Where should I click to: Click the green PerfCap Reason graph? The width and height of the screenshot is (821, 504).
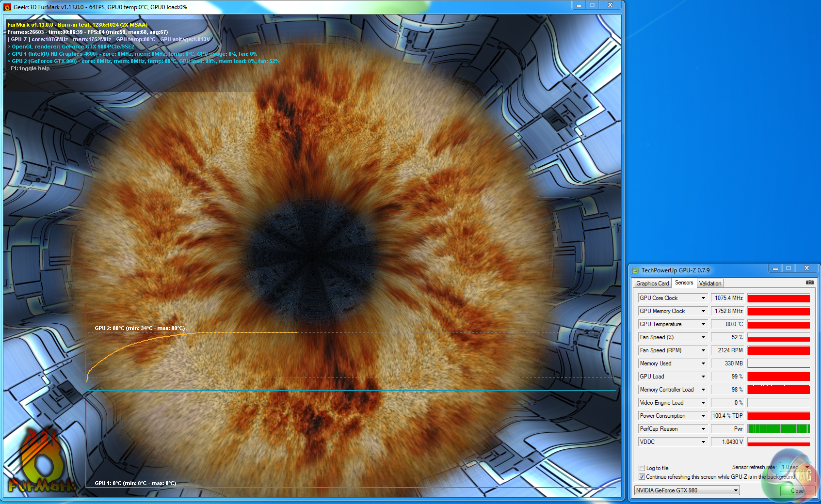(779, 429)
